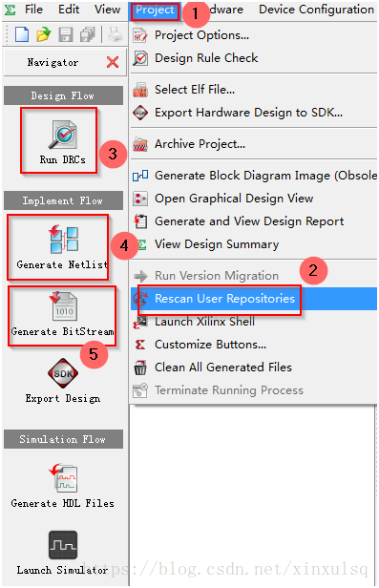Click the Open Project folder icon
The image size is (379, 588).
click(x=44, y=34)
